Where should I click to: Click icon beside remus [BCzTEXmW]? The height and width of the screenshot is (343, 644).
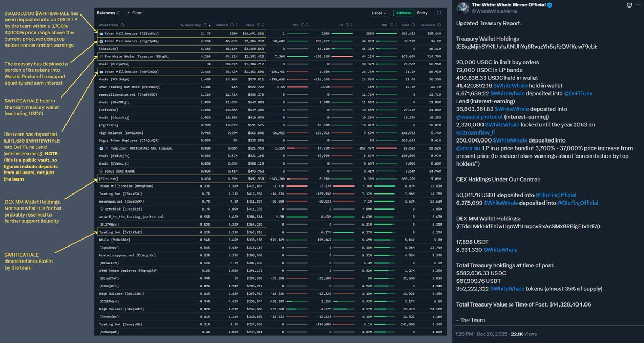pyautogui.click(x=101, y=171)
